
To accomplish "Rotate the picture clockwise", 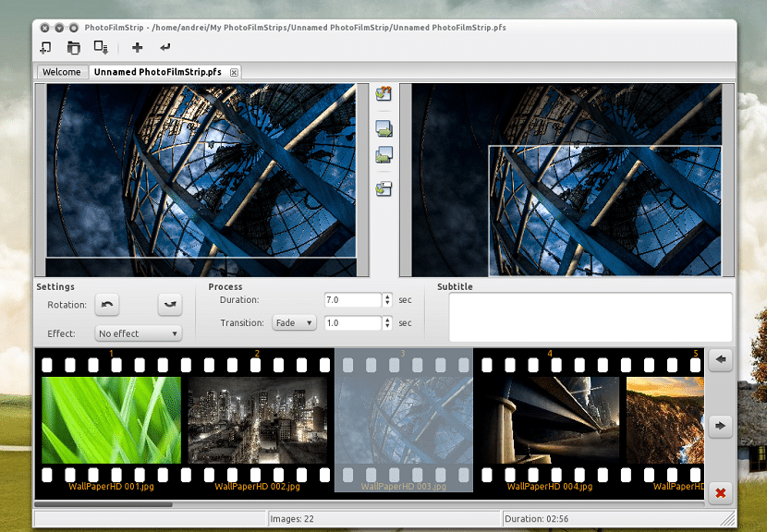I will coord(169,304).
